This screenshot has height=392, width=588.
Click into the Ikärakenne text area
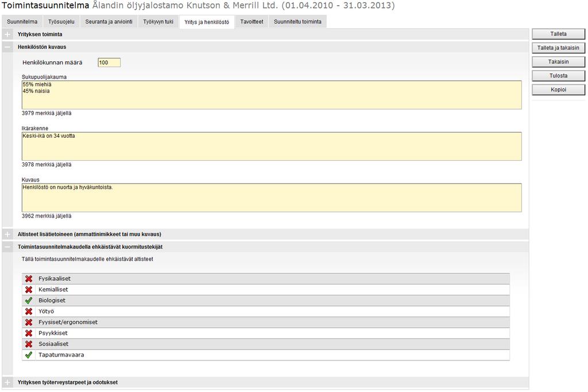pyautogui.click(x=272, y=146)
